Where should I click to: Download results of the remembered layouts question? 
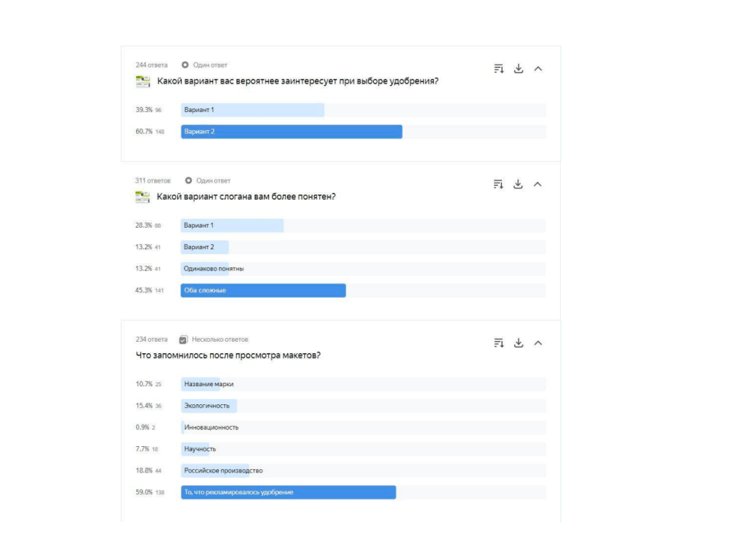[x=518, y=343]
